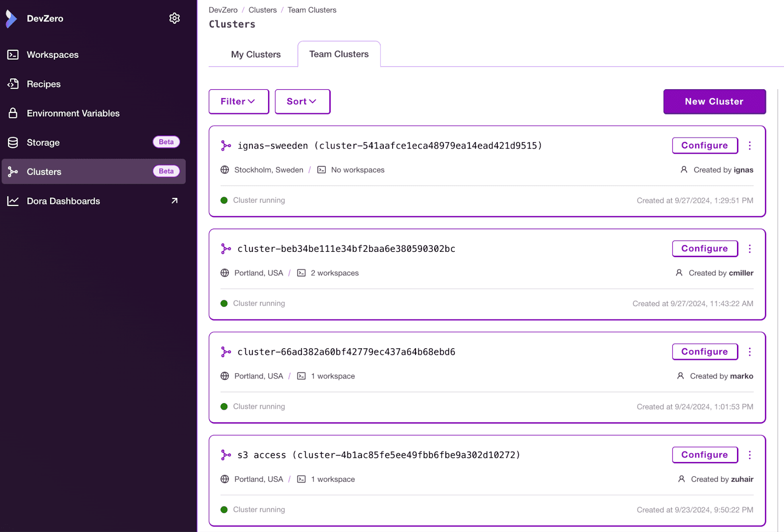Open kebab menu for cluster-66ad382a
Screen dimensions: 784x532
[x=749, y=352]
